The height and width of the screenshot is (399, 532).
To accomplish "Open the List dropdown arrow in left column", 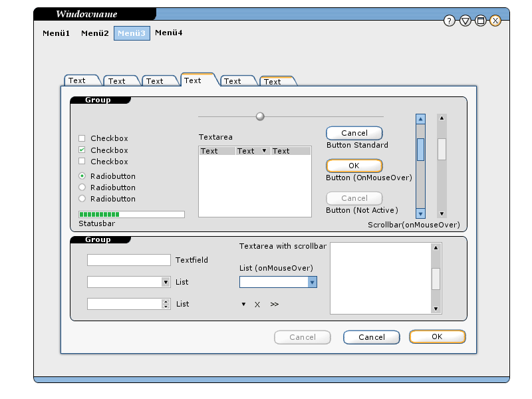I will [x=166, y=282].
